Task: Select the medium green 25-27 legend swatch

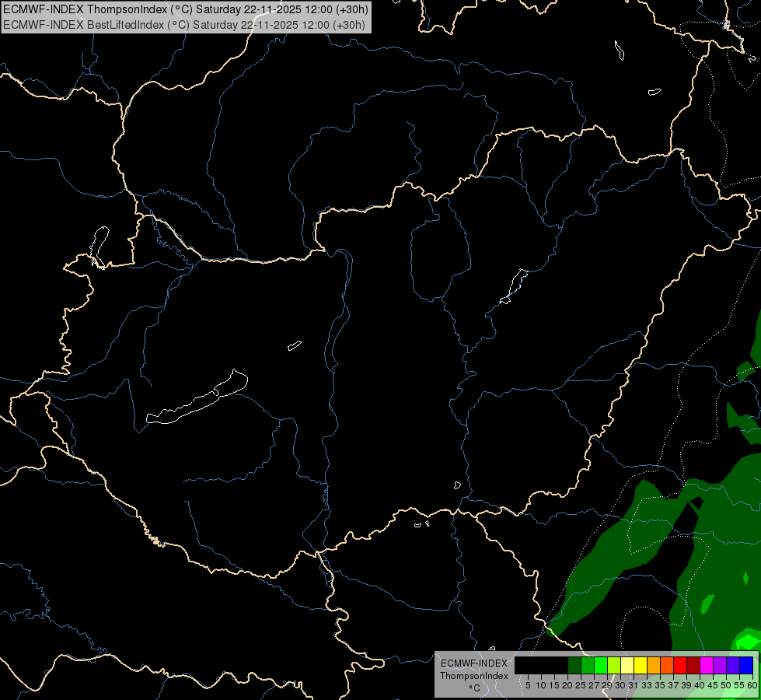Action: click(588, 665)
